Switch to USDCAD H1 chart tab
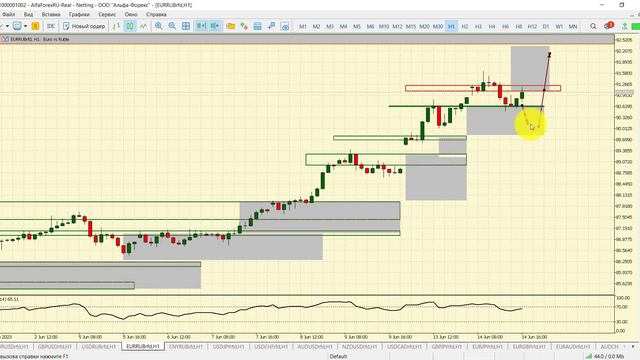 [x=403, y=347]
